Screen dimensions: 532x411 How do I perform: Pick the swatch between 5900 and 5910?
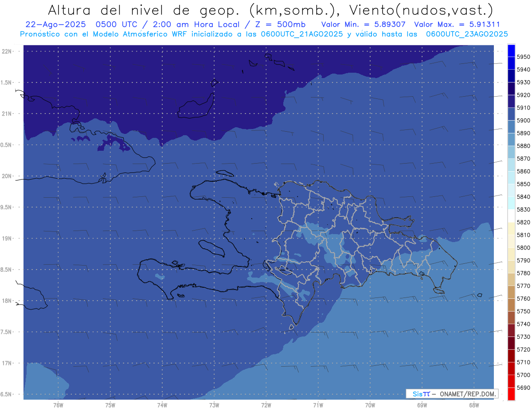point(511,114)
